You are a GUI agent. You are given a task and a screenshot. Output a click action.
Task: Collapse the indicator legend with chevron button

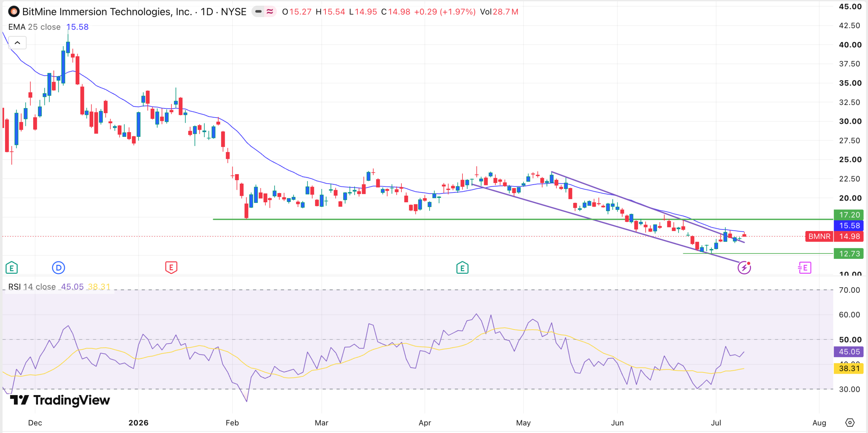[17, 43]
